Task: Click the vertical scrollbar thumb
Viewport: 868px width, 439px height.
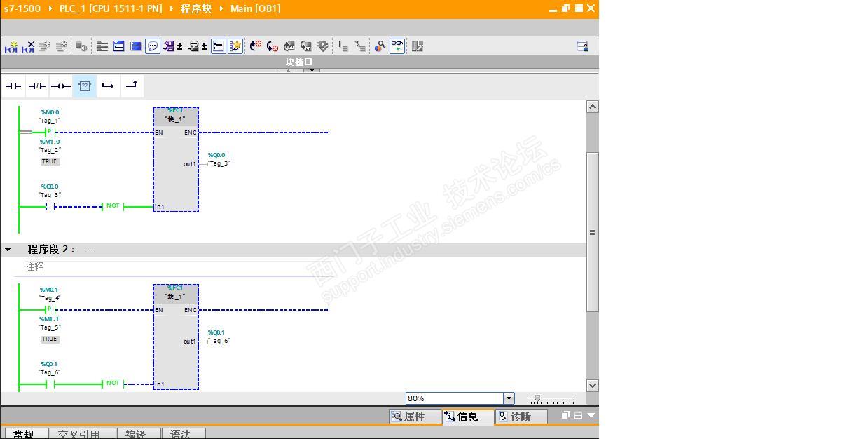Action: [x=592, y=232]
